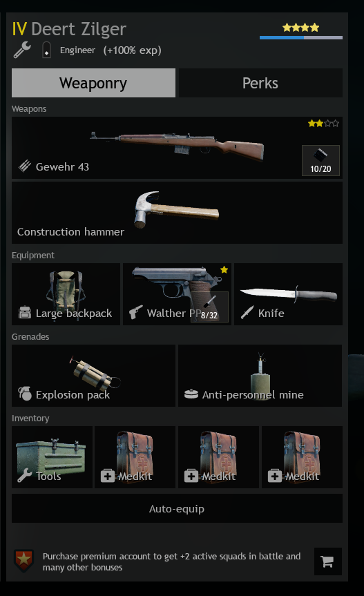The height and width of the screenshot is (596, 364).
Task: Open the Knife equipment slot
Action: point(289,294)
